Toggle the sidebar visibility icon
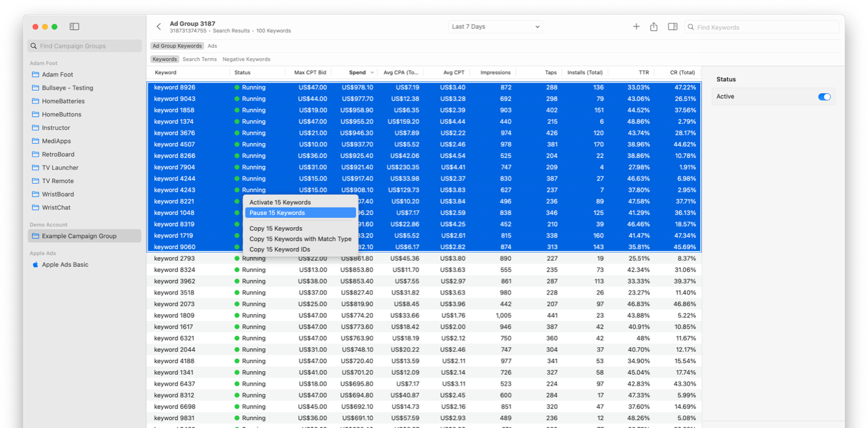The width and height of the screenshot is (868, 428). point(74,27)
